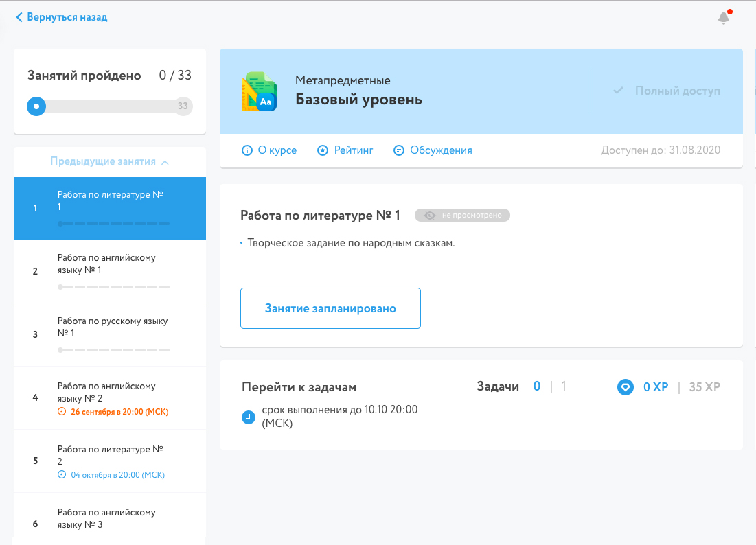Screen dimensions: 756x545
Task: Select lesson 3 'Работа по русскому языку № 1'
Action: (x=110, y=334)
